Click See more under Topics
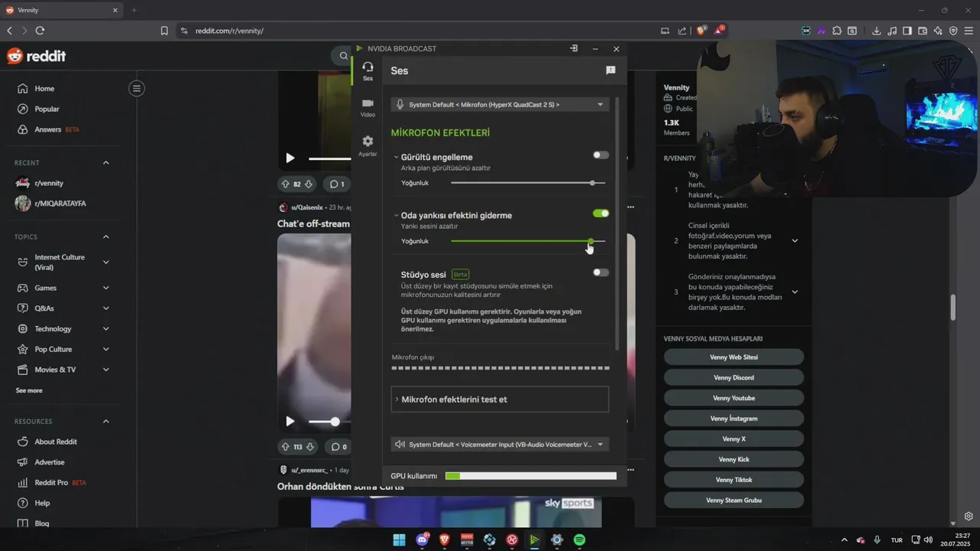980x551 pixels. pyautogui.click(x=29, y=390)
